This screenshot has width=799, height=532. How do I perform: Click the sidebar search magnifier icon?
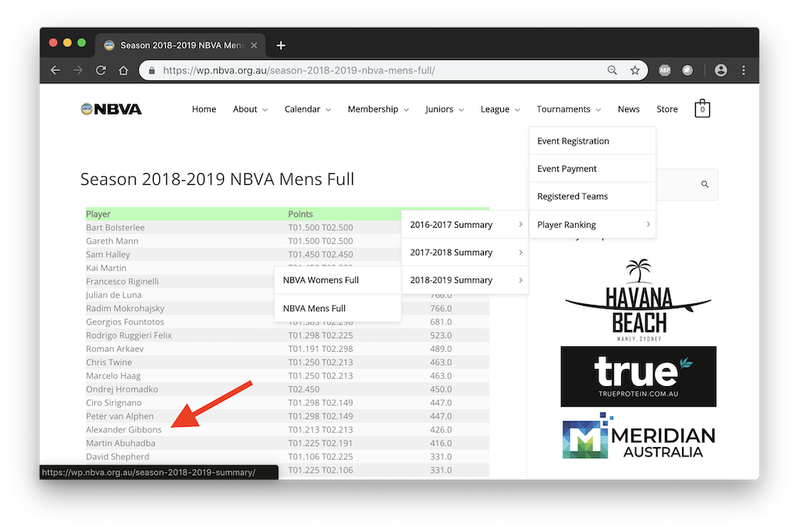(705, 184)
